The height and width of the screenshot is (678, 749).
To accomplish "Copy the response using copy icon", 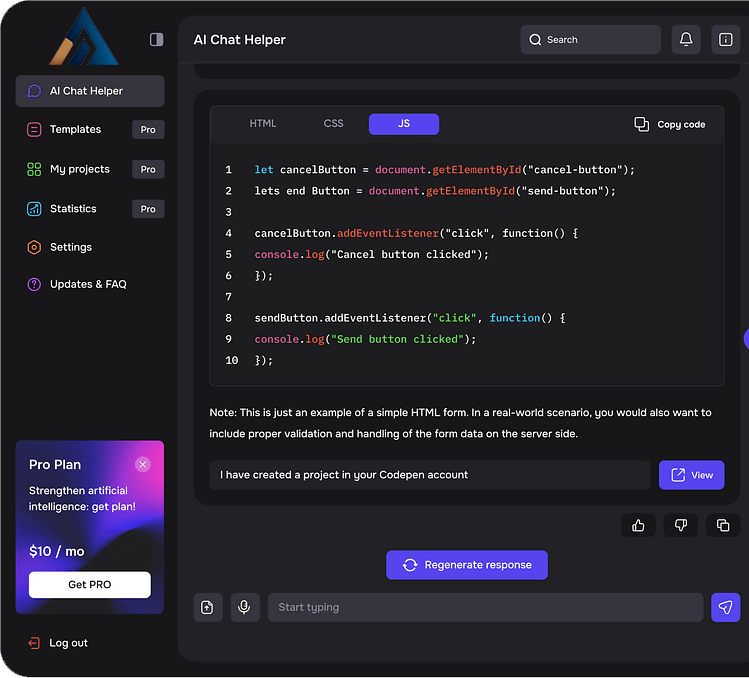I will click(x=723, y=525).
